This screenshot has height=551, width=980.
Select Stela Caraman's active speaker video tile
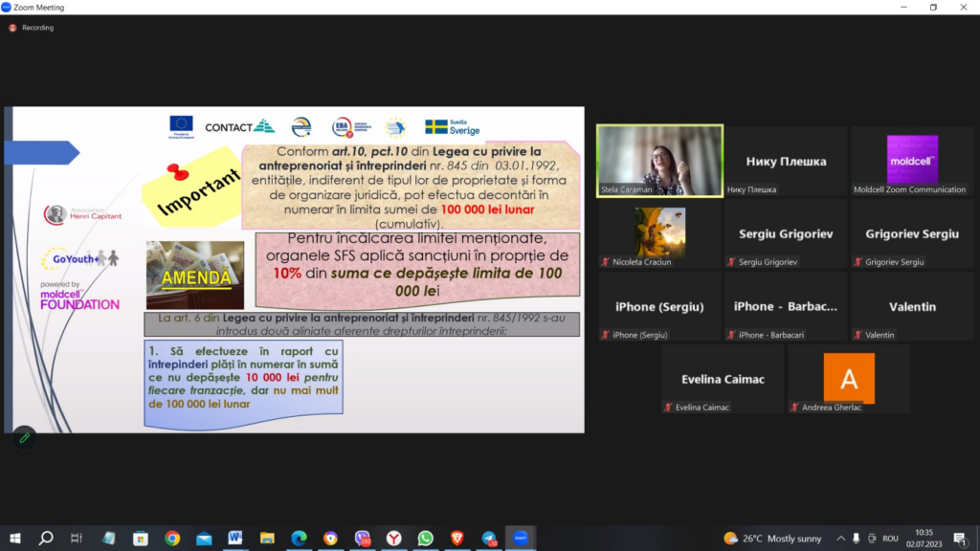pos(660,161)
